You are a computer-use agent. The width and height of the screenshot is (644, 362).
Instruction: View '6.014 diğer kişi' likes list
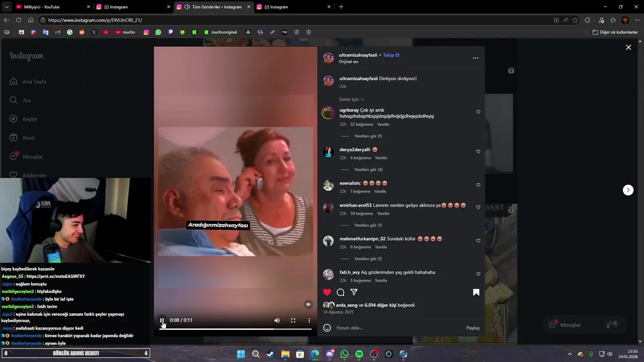point(380,305)
